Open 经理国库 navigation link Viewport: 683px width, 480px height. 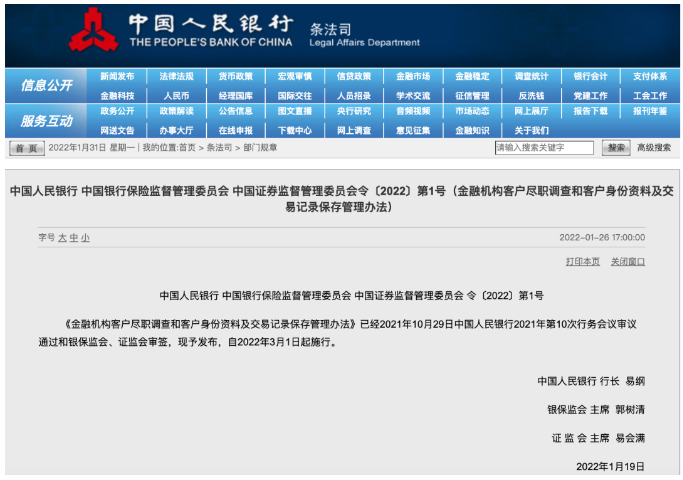click(x=236, y=96)
